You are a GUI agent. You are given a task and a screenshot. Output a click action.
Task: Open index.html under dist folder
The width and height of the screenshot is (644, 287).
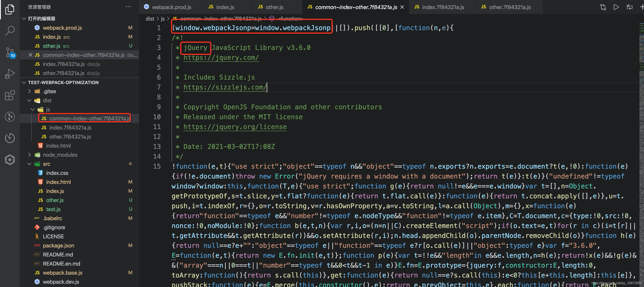[x=79, y=146]
